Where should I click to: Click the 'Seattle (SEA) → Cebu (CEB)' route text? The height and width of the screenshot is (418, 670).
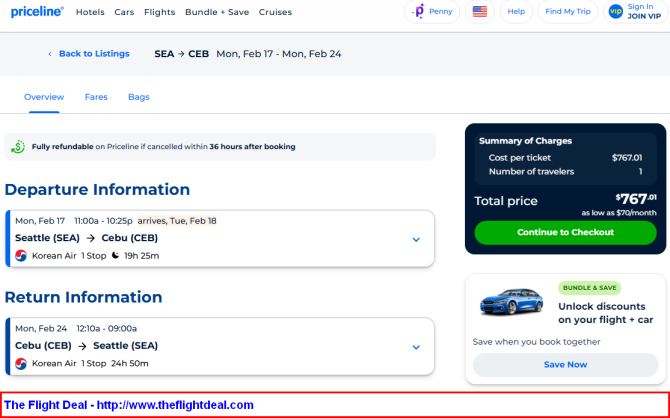click(86, 238)
